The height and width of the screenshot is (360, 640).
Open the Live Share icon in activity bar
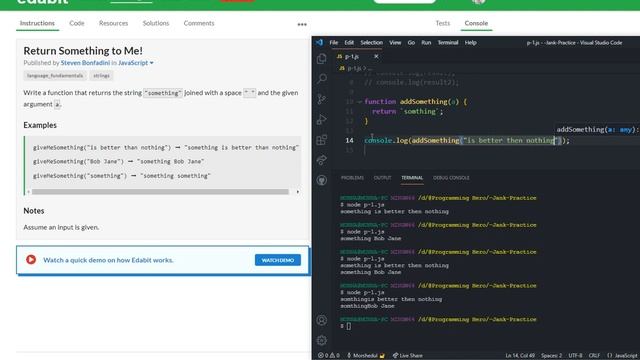322,160
